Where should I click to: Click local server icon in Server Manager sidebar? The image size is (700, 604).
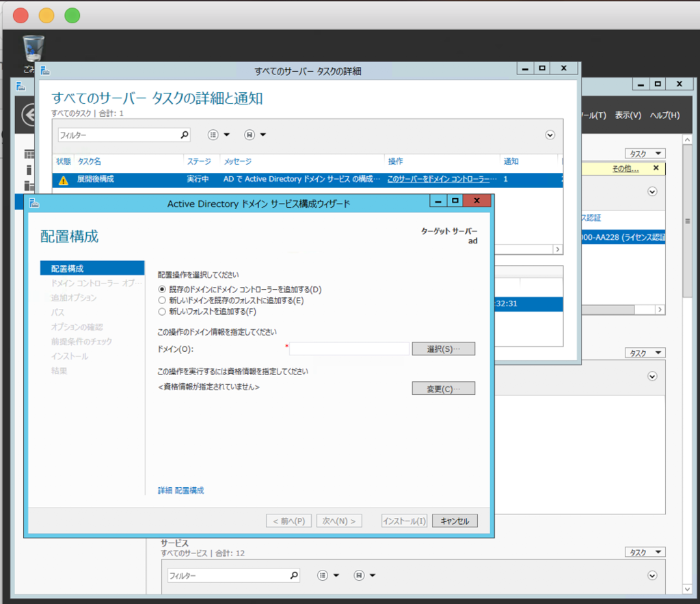point(29,170)
